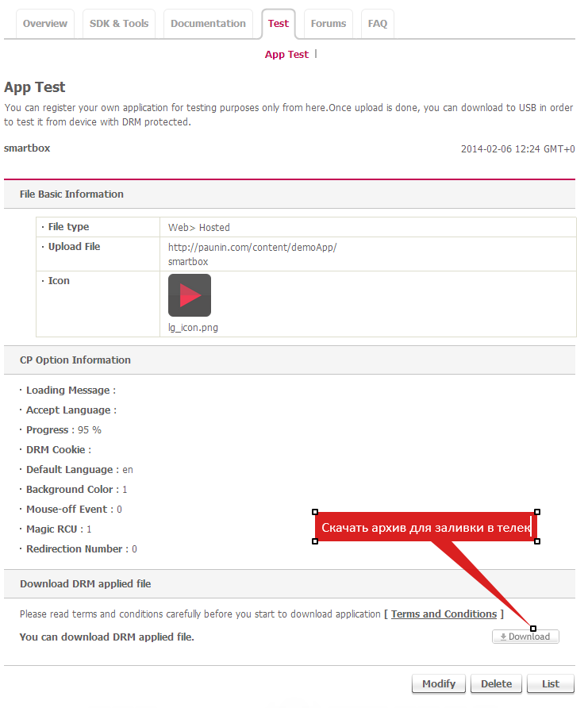The height and width of the screenshot is (708, 588).
Task: Click the red play icon thumbnail
Action: coord(190,295)
